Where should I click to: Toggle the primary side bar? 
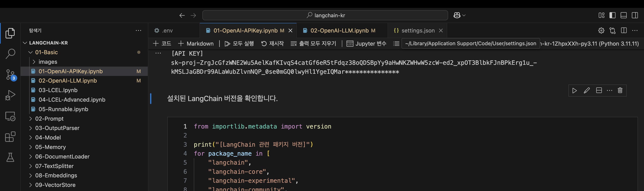click(612, 16)
